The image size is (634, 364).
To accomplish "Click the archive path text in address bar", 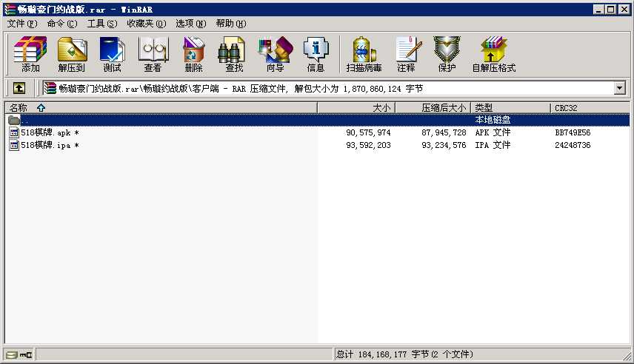I will click(241, 89).
